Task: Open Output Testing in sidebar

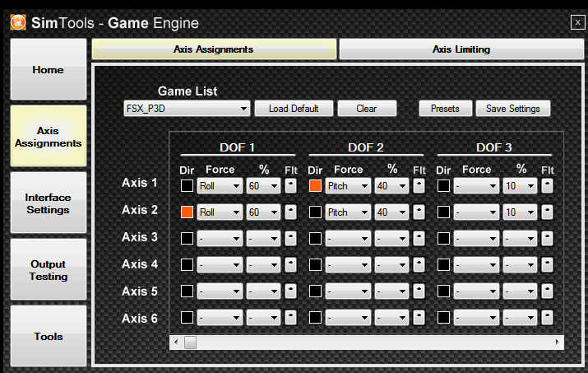Action: tap(49, 270)
